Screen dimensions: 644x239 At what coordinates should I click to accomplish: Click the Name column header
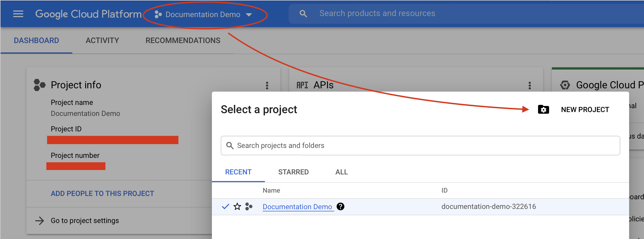tap(271, 190)
